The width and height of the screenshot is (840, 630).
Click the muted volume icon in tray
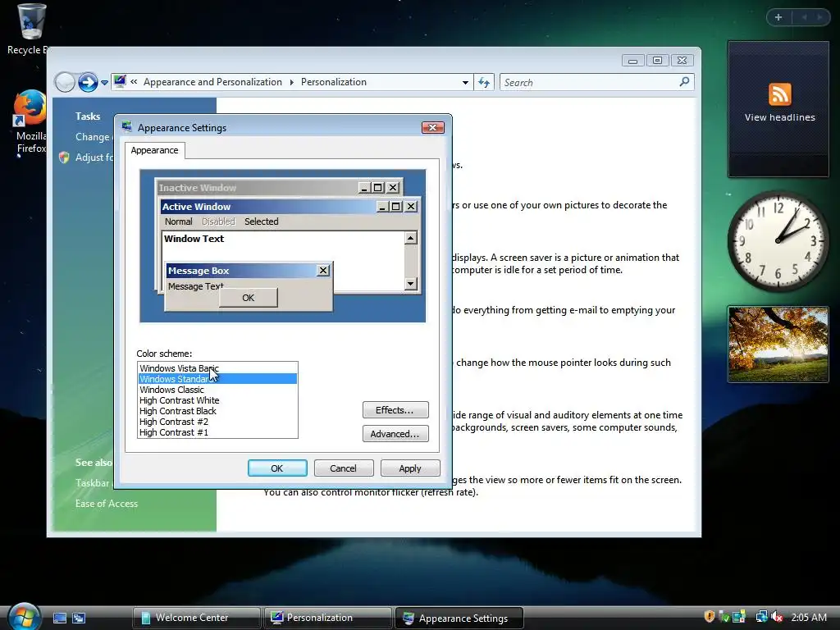777,617
